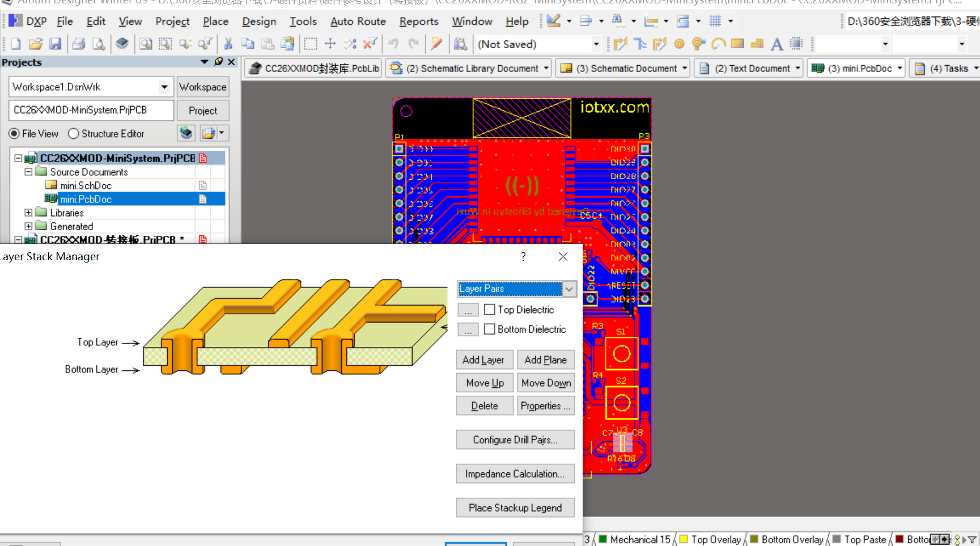This screenshot has width=980, height=546.
Task: Select the Structure Editor radio button
Action: (73, 134)
